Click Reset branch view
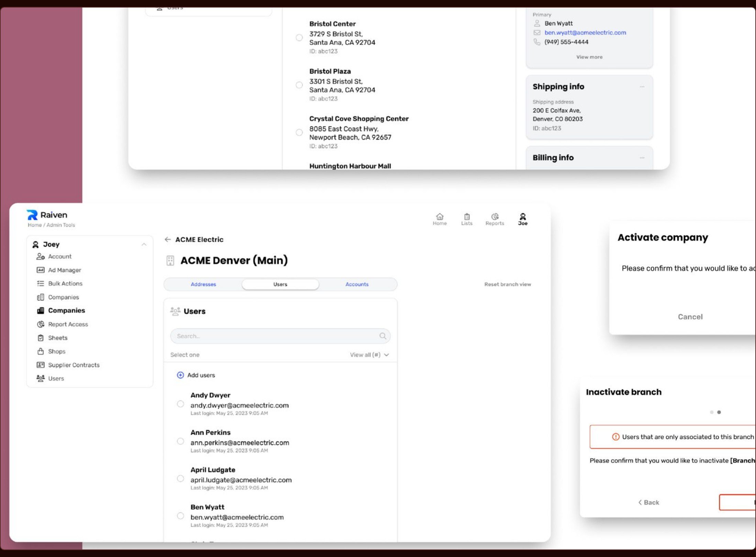The width and height of the screenshot is (756, 557). pyautogui.click(x=508, y=284)
